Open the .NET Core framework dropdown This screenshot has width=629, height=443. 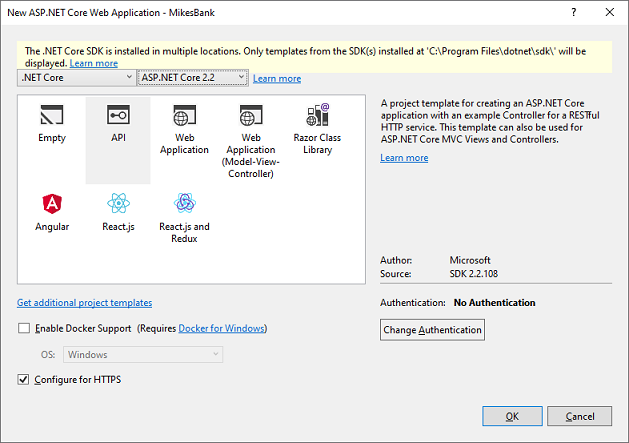point(76,77)
